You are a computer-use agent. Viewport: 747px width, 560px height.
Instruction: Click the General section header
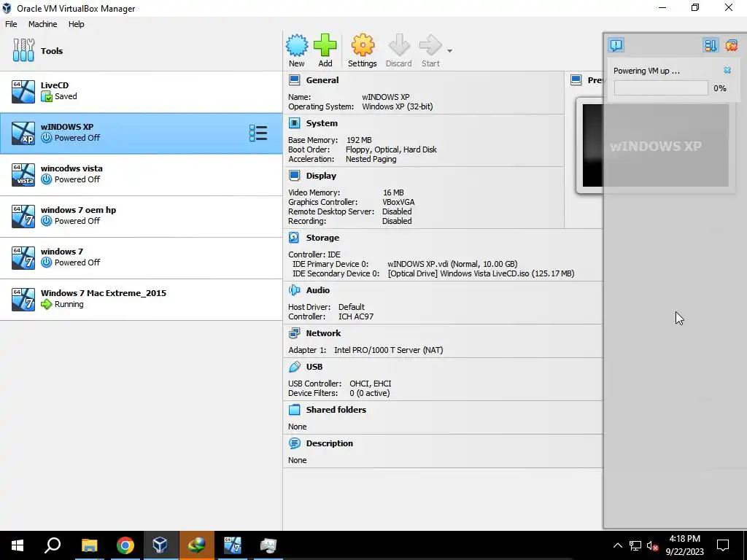tap(322, 80)
